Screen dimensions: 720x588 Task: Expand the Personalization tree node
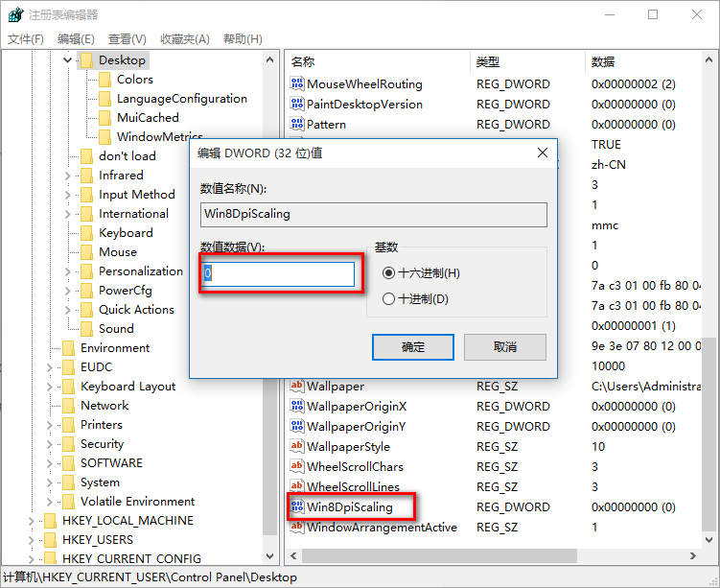(x=67, y=271)
